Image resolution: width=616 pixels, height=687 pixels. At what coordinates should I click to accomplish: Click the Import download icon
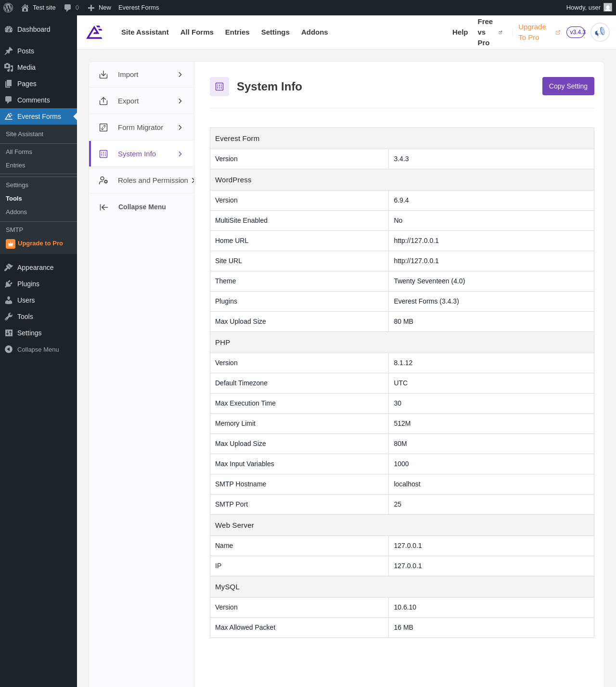coord(103,75)
